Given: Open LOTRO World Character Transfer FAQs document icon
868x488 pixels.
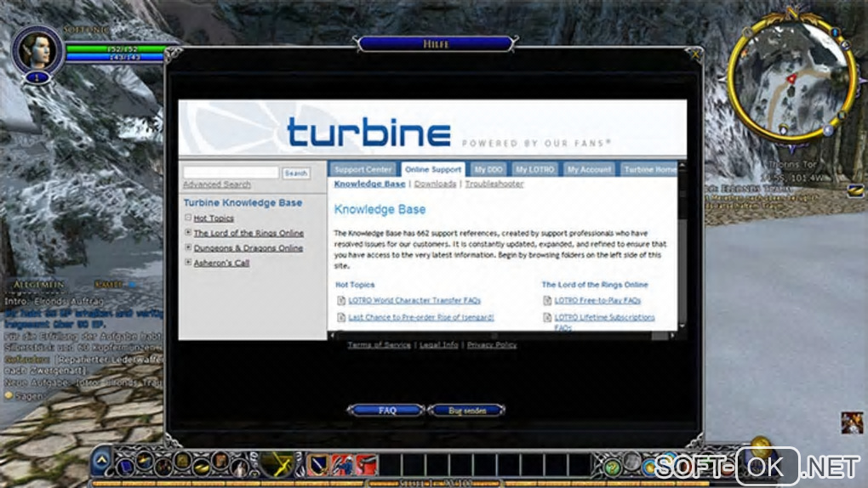Looking at the screenshot, I should coord(341,300).
